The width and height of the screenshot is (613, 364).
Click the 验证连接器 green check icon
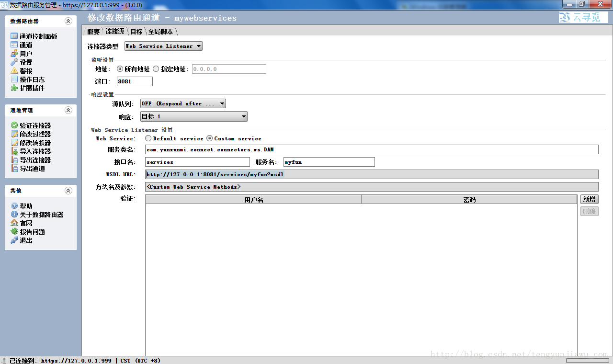tap(14, 125)
